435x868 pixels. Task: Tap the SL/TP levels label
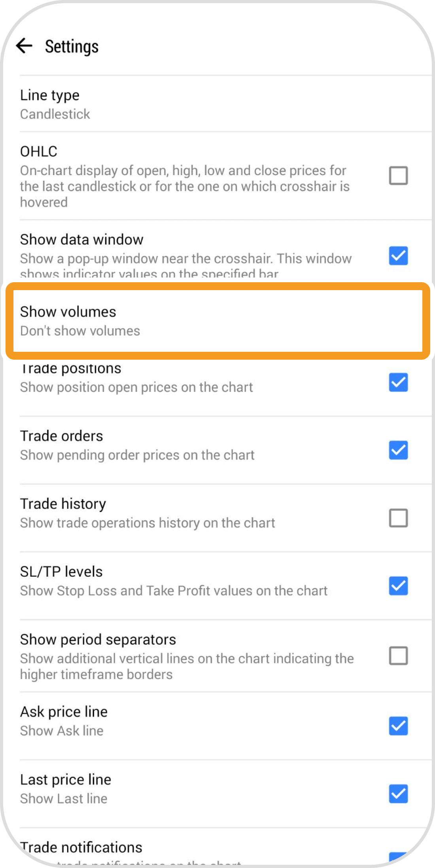(x=61, y=572)
